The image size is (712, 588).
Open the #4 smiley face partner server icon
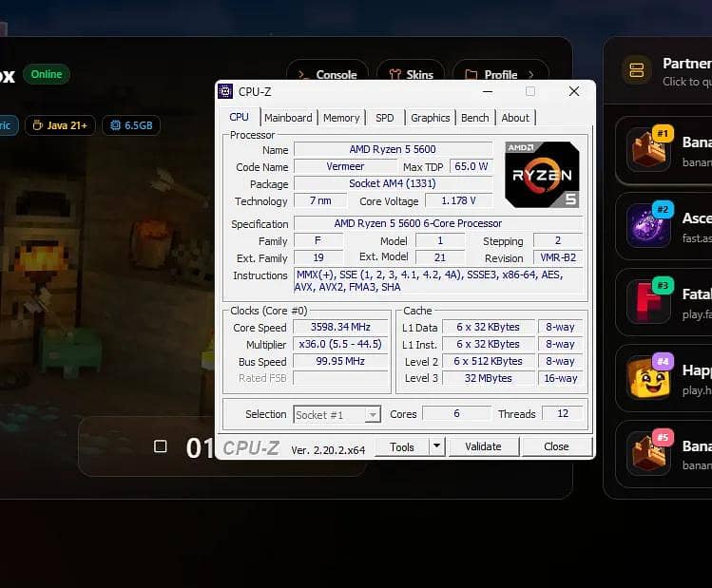649,376
